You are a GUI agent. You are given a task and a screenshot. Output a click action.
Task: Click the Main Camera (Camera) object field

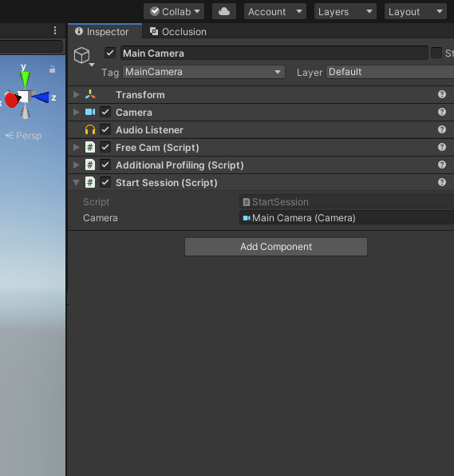[x=346, y=218]
